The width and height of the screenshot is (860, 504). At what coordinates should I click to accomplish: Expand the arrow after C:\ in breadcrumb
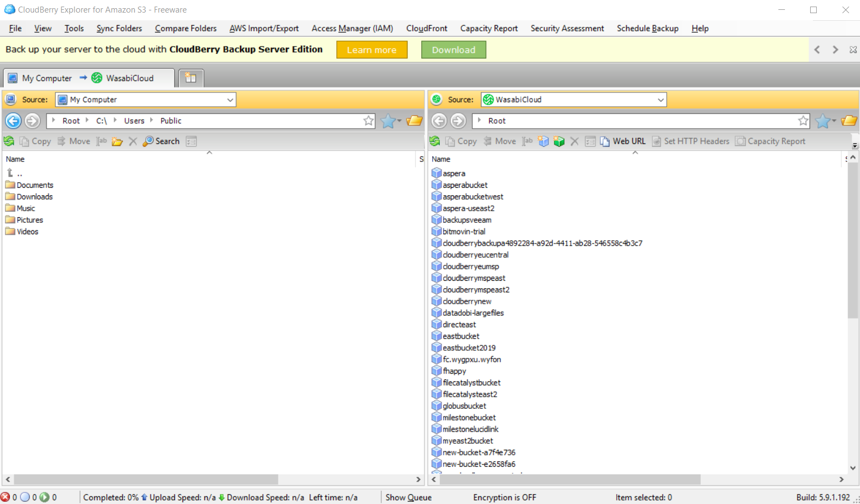(115, 120)
